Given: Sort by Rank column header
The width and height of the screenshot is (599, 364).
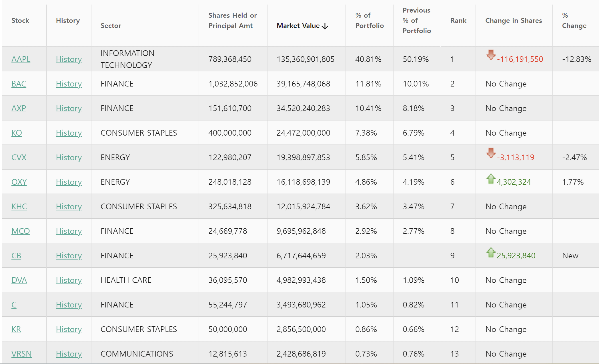Looking at the screenshot, I should point(458,21).
